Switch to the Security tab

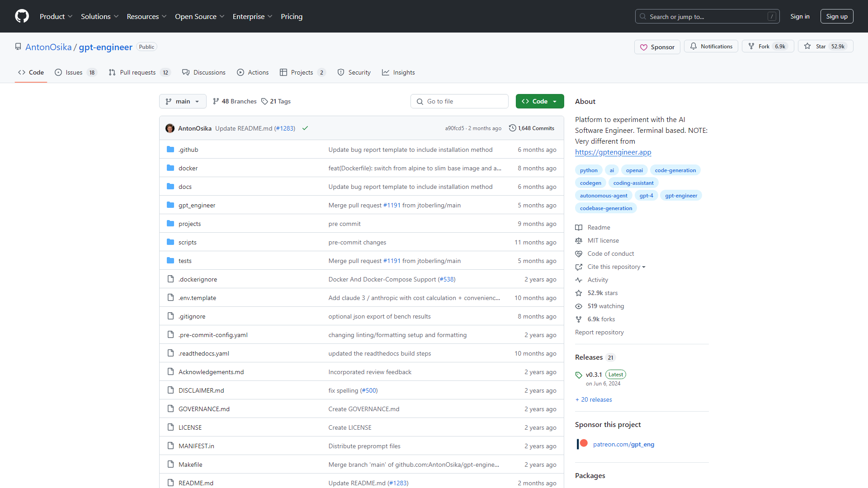click(x=354, y=72)
